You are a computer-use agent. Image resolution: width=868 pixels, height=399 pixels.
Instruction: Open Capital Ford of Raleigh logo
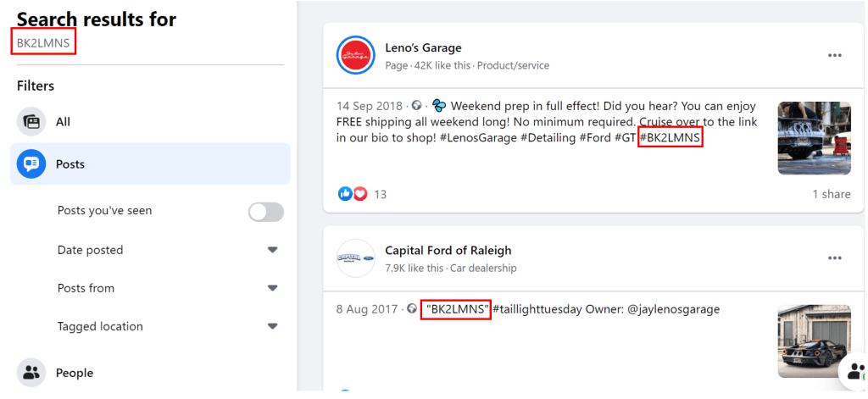(356, 258)
